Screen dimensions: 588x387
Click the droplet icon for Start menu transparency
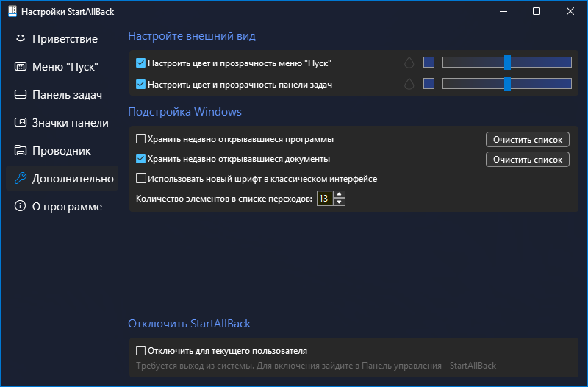pos(409,63)
